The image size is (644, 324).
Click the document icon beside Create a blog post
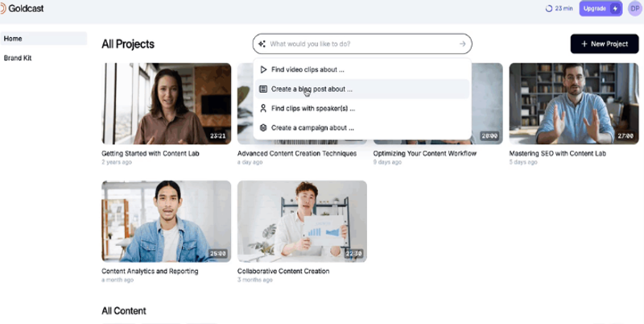[x=263, y=89]
